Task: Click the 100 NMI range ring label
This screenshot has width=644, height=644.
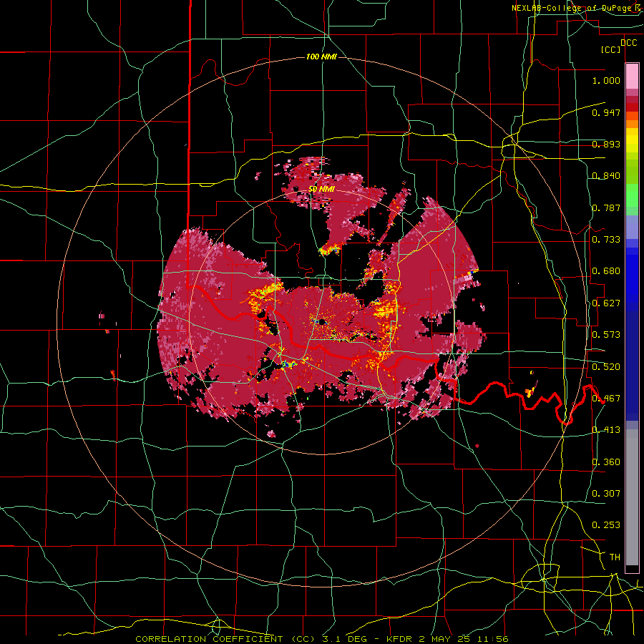Action: [x=321, y=57]
